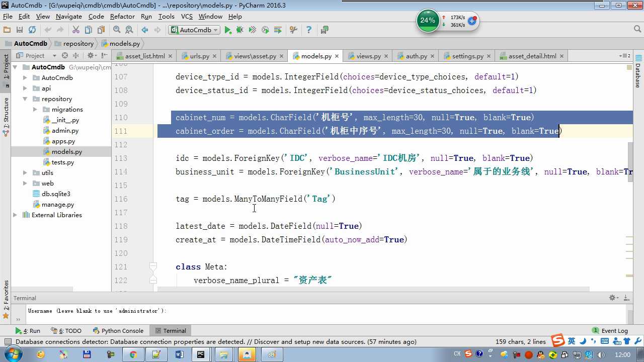This screenshot has height=362, width=644.
Task: Save all files with the floppy icon
Action: tap(20, 30)
